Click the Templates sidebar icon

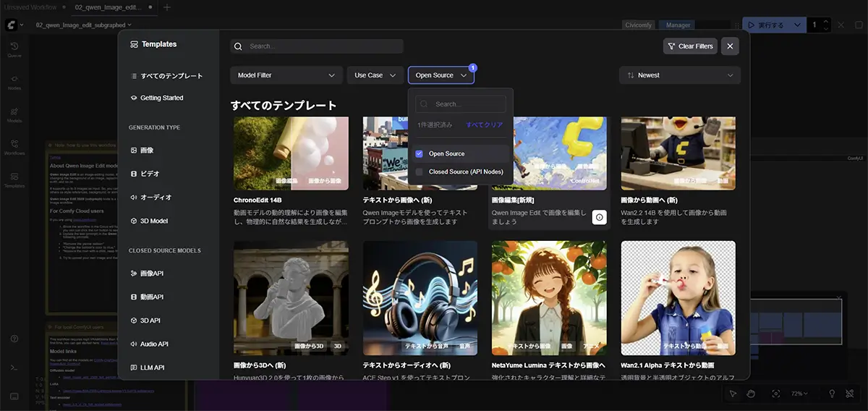(x=14, y=179)
